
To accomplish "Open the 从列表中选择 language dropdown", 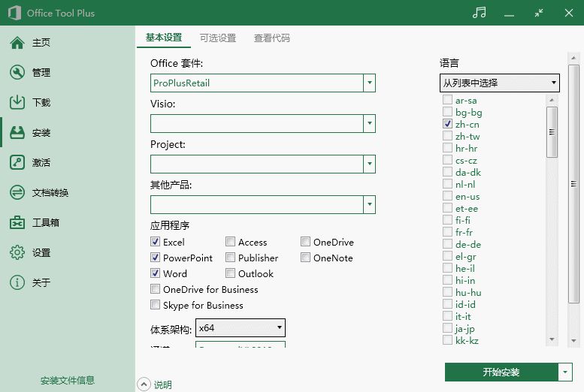I will [500, 83].
